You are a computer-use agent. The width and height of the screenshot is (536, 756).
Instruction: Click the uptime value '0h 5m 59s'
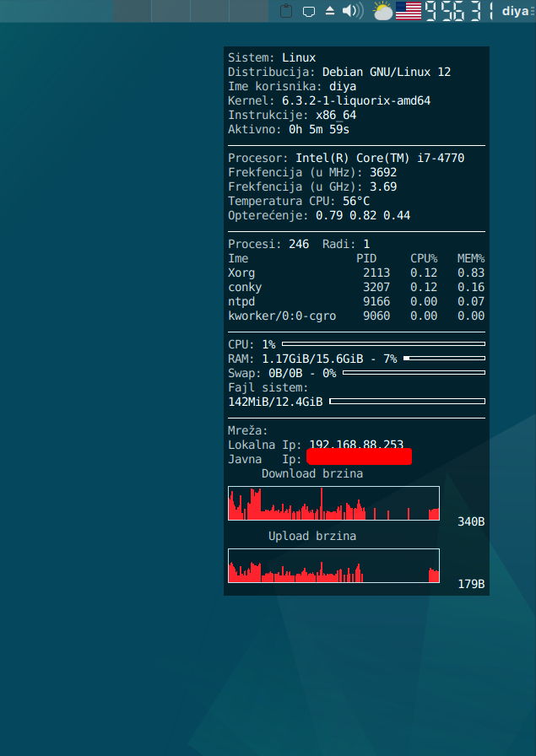tap(319, 130)
